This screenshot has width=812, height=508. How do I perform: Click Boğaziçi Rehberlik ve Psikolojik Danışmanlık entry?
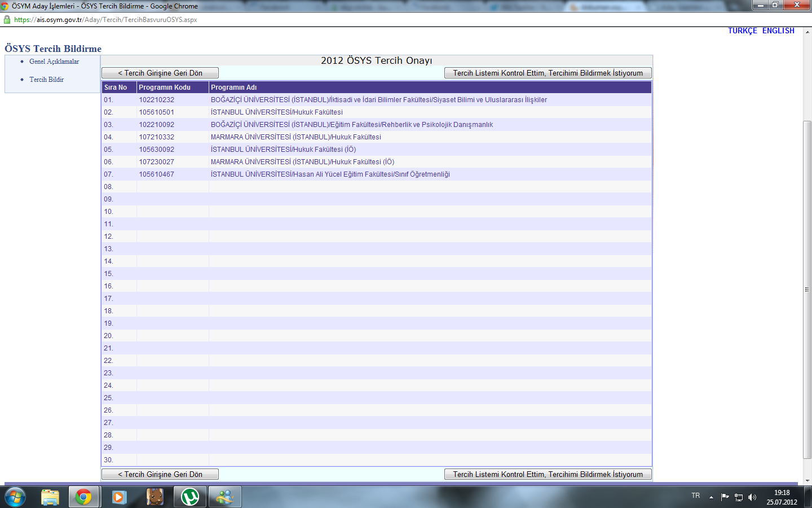352,125
